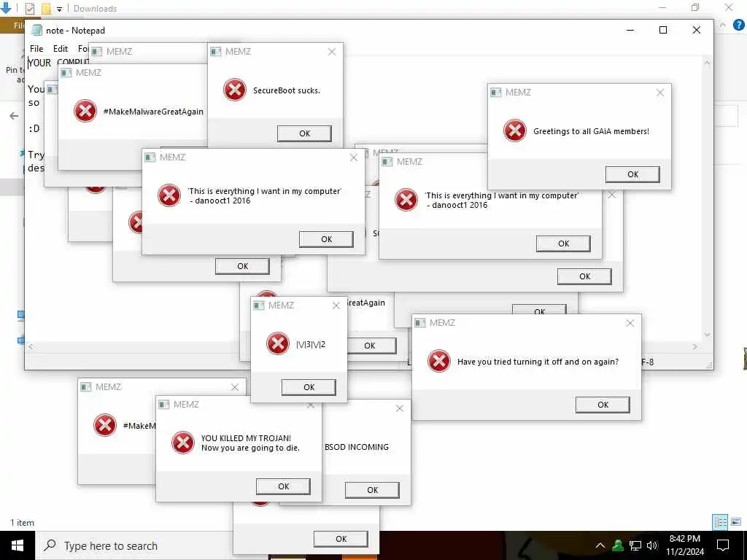Click Notepad vertical scrollbar down arrow

[x=708, y=335]
